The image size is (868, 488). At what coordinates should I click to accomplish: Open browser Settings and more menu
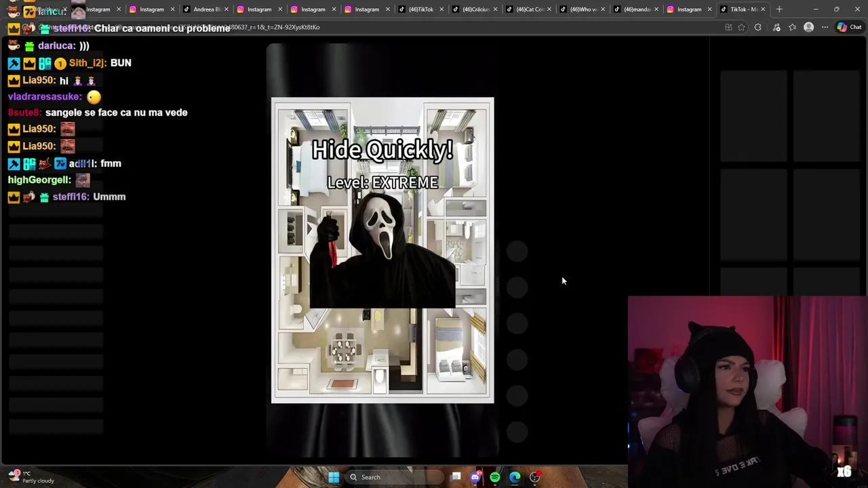click(x=825, y=27)
